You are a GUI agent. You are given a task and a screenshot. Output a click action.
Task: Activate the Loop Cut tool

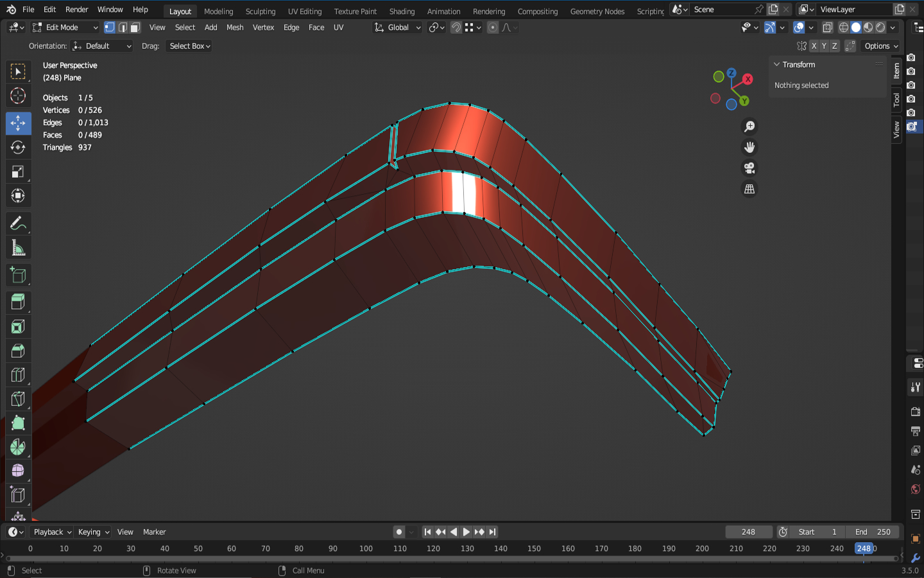pos(18,375)
